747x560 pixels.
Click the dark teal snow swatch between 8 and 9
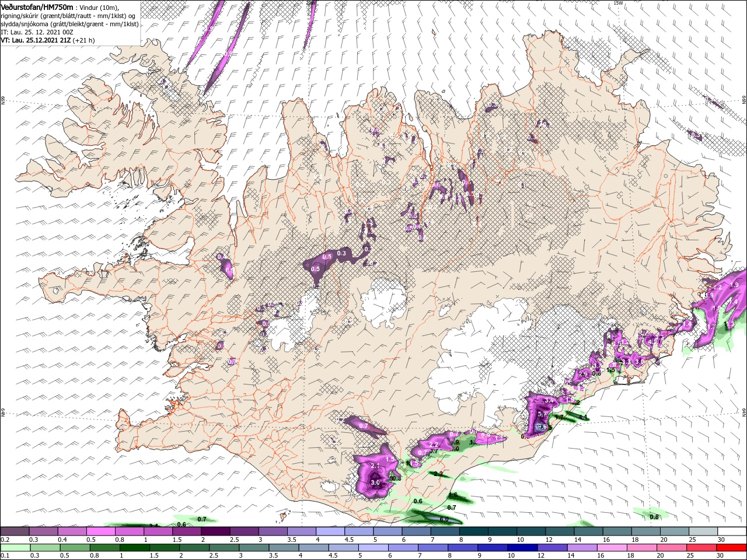pyautogui.click(x=474, y=531)
